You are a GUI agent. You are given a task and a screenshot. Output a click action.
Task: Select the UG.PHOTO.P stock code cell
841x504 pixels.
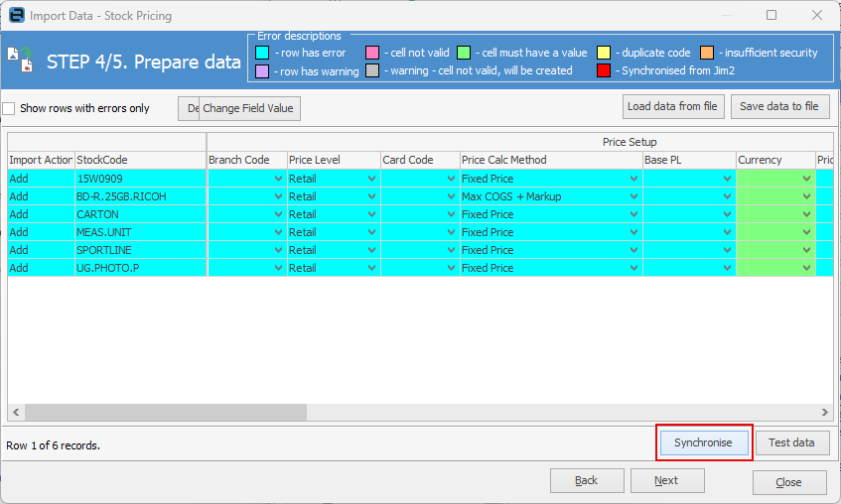click(140, 268)
